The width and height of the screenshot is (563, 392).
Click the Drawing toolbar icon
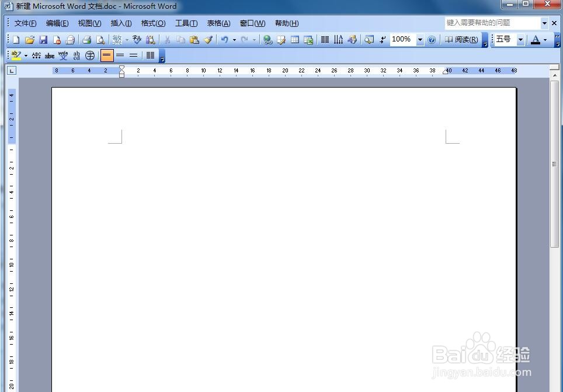click(352, 40)
